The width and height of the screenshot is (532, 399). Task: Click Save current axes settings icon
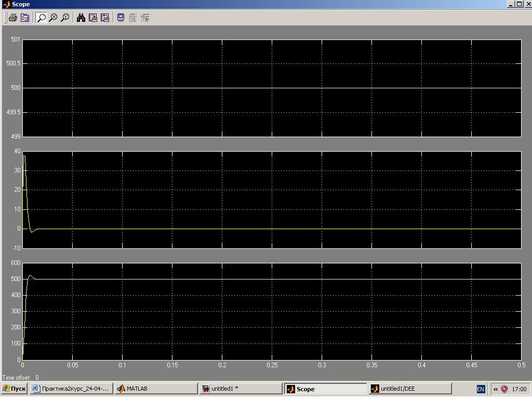pos(92,18)
